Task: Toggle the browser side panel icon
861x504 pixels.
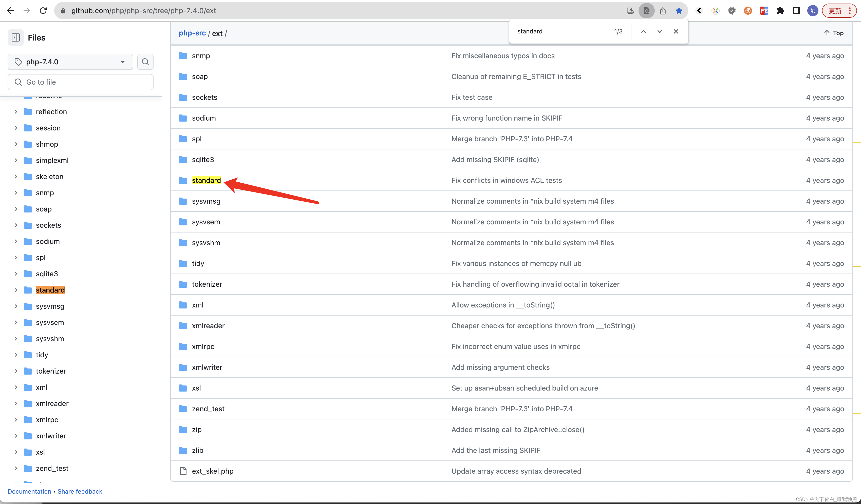Action: pos(796,11)
